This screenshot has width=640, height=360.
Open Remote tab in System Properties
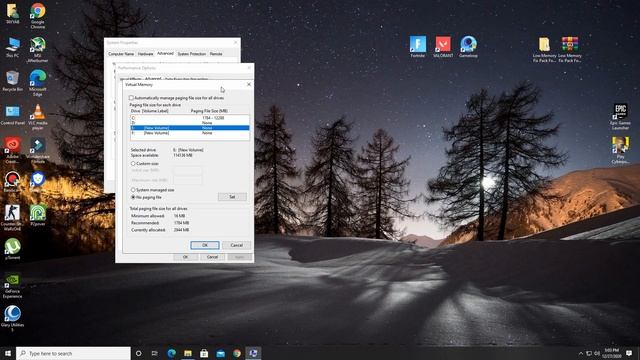(x=216, y=54)
